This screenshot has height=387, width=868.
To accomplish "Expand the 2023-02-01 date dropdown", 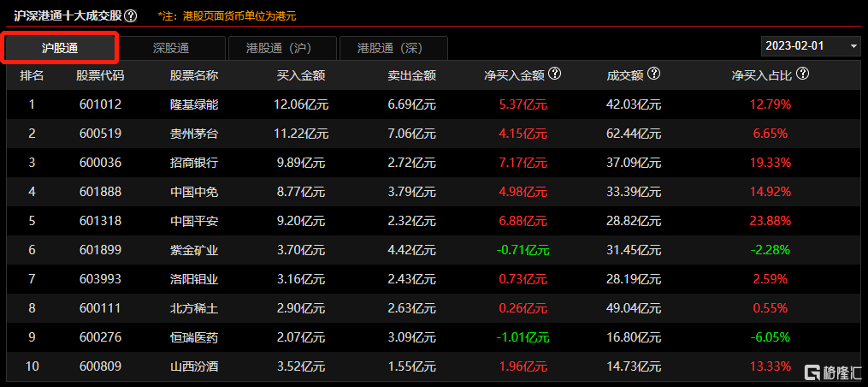I will pyautogui.click(x=811, y=46).
